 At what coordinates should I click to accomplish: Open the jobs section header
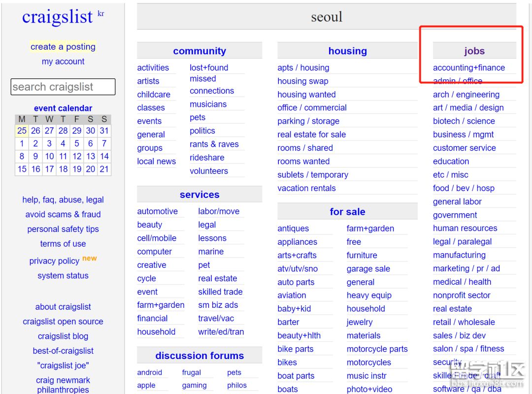[474, 51]
